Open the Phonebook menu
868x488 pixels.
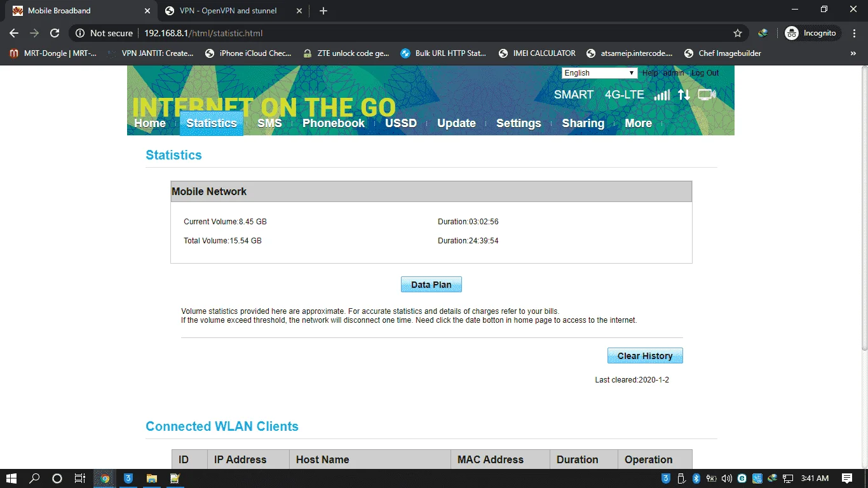click(x=334, y=123)
